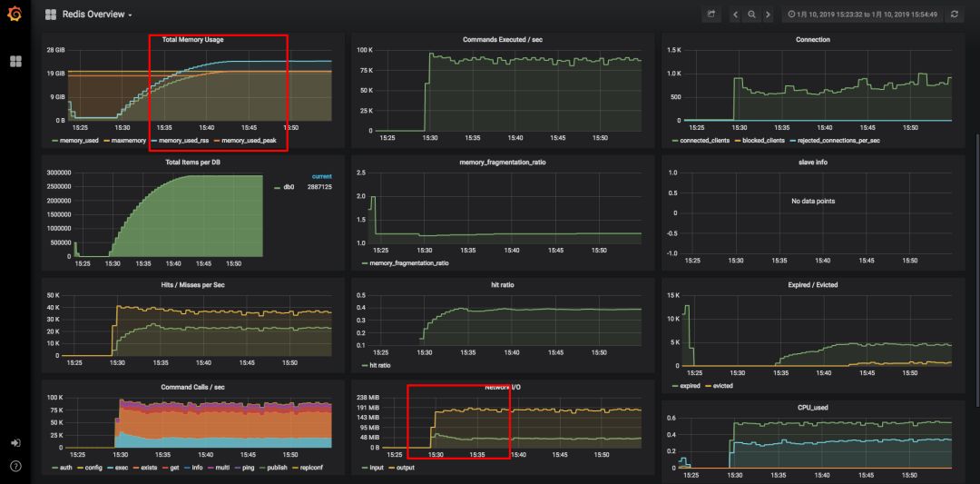The width and height of the screenshot is (980, 484).
Task: Open the Dashboards menu icon in sidebar
Action: (x=15, y=61)
